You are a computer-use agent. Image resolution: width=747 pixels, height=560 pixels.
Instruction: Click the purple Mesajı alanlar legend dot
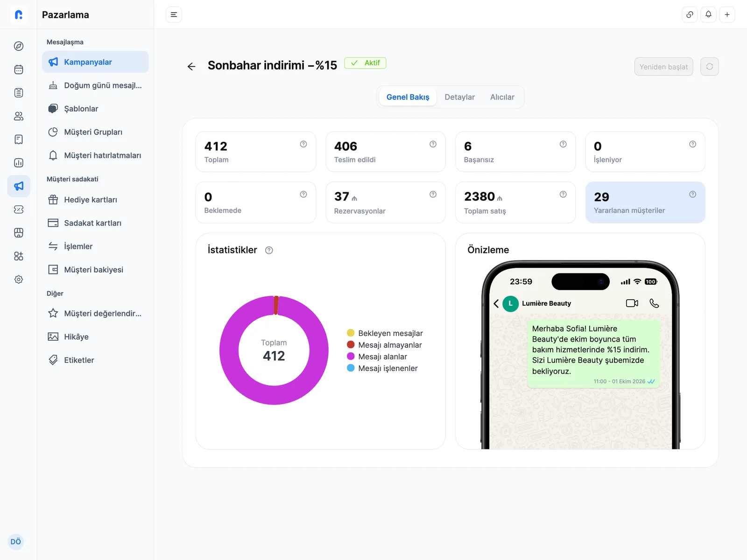[351, 356]
